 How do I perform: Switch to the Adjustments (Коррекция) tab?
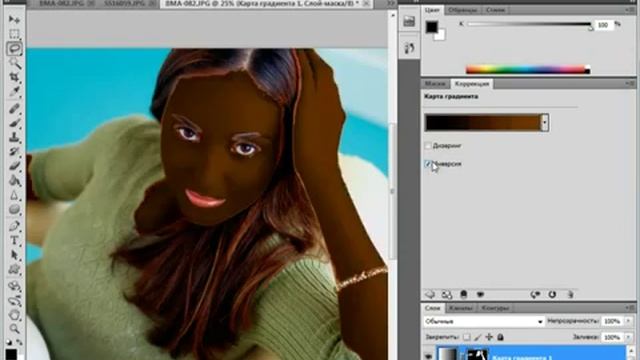click(x=472, y=84)
